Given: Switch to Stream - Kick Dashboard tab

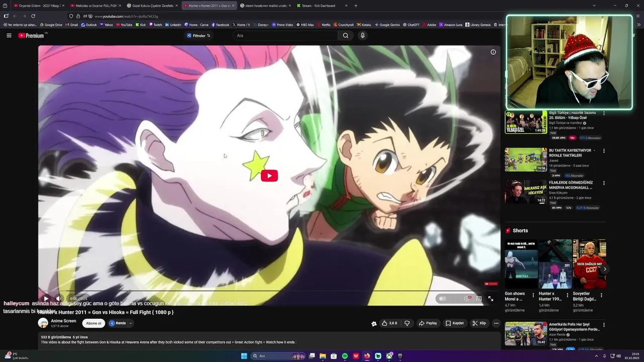Looking at the screenshot, I should pyautogui.click(x=322, y=6).
